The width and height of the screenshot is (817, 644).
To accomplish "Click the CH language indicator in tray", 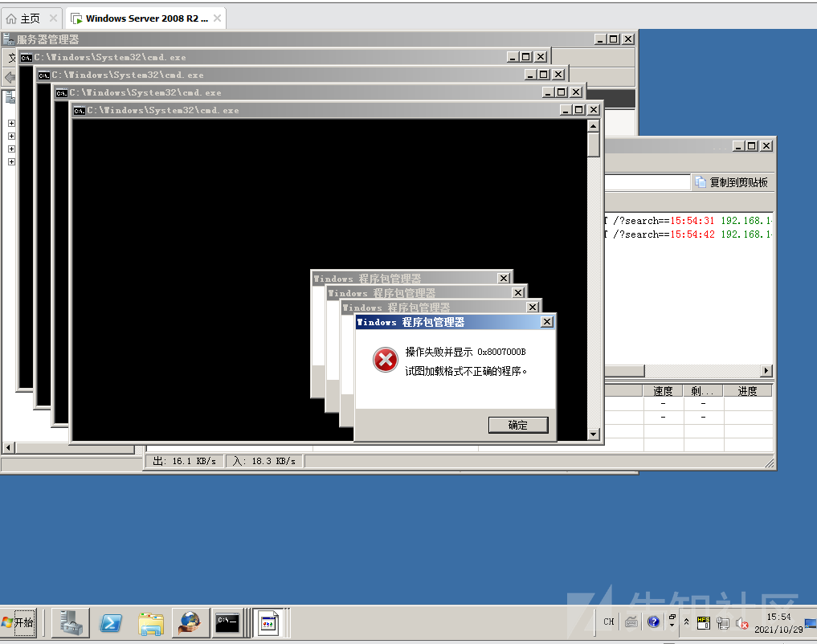I will tap(609, 622).
